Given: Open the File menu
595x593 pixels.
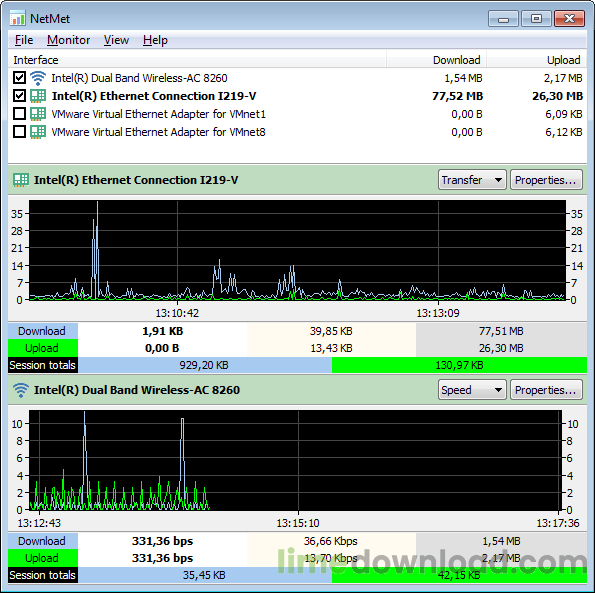Looking at the screenshot, I should 24,40.
